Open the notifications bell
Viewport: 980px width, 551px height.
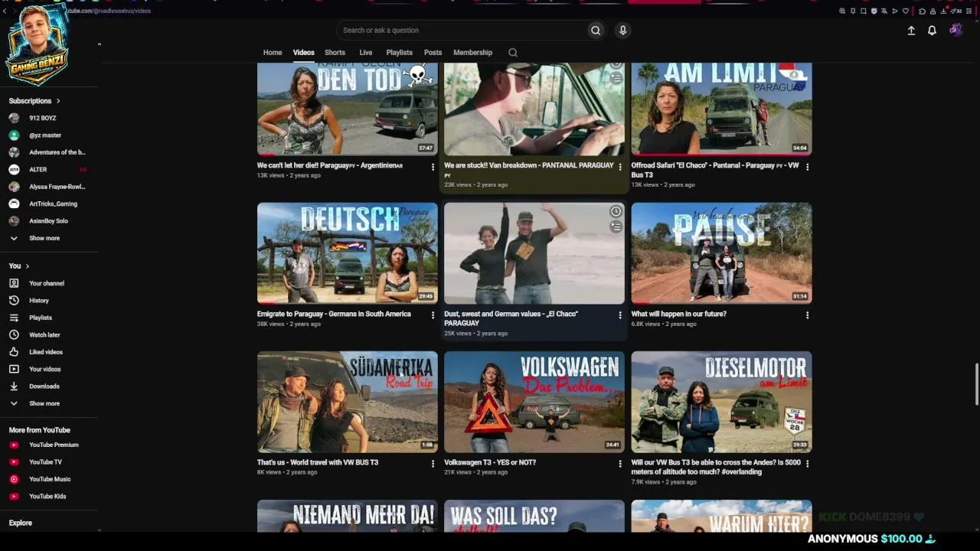click(x=932, y=30)
